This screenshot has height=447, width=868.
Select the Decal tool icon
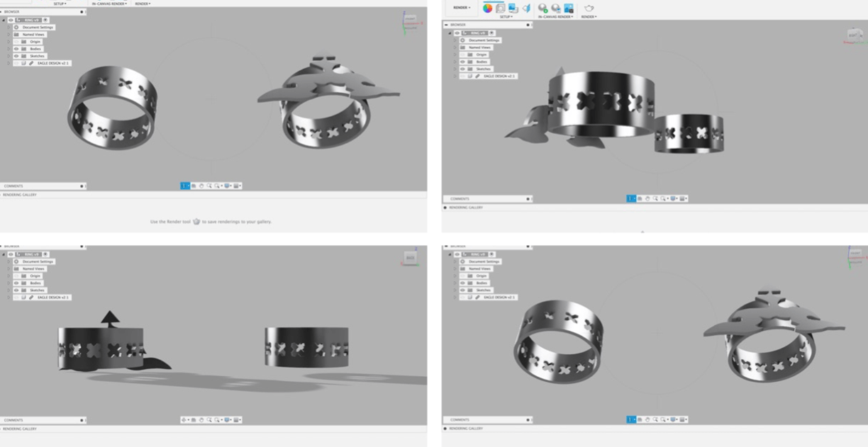coord(512,8)
